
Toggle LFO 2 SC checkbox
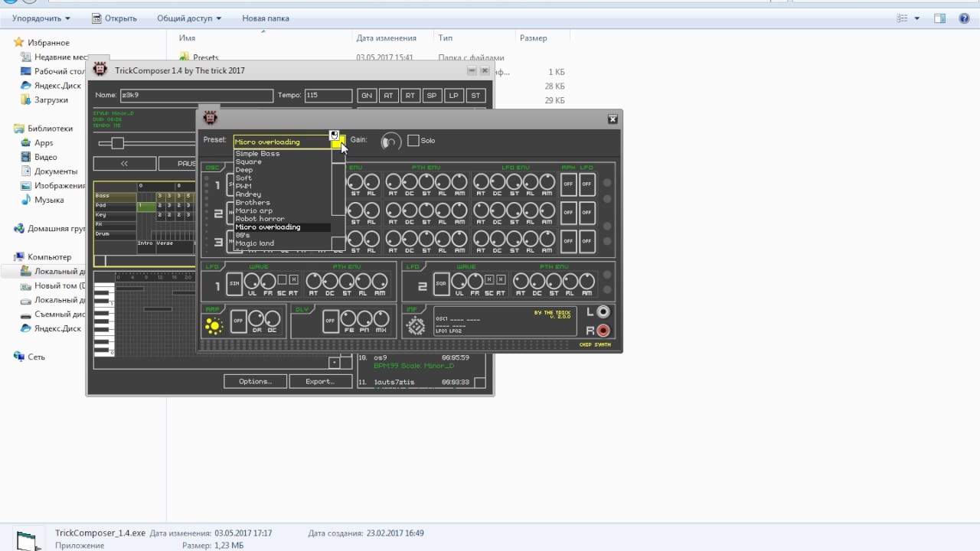[489, 279]
